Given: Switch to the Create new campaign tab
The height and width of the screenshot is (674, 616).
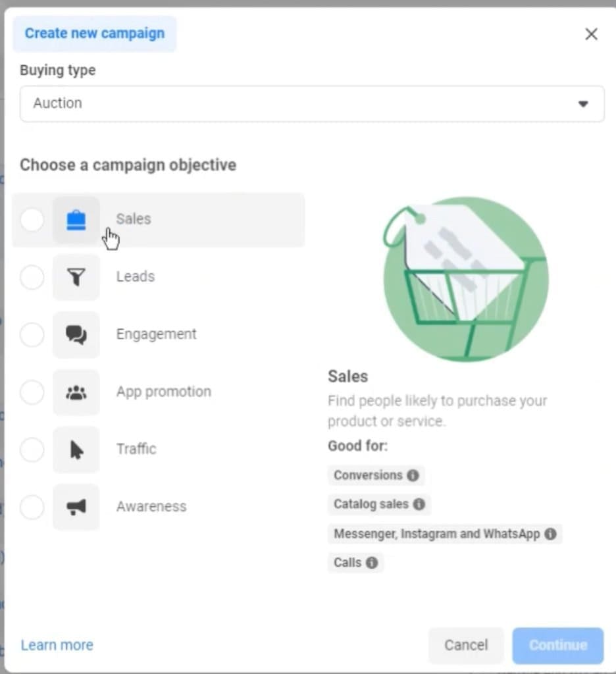Looking at the screenshot, I should tap(95, 34).
